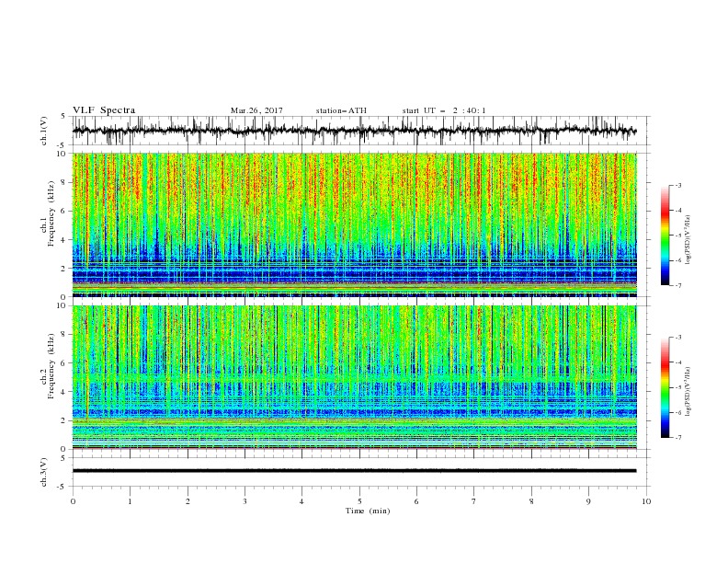Click time axis tick label '3'
Screen dimensions: 728x563
click(x=245, y=501)
